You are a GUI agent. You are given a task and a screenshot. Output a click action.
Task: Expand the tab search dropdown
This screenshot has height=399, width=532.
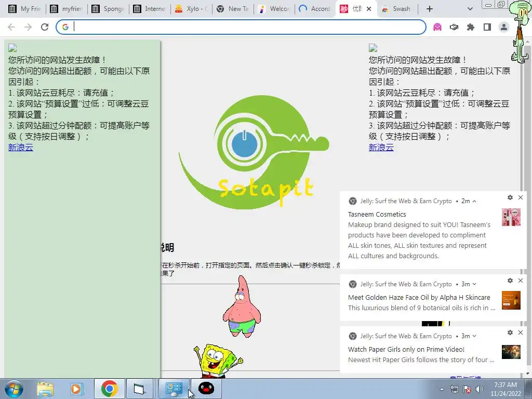coord(470,9)
